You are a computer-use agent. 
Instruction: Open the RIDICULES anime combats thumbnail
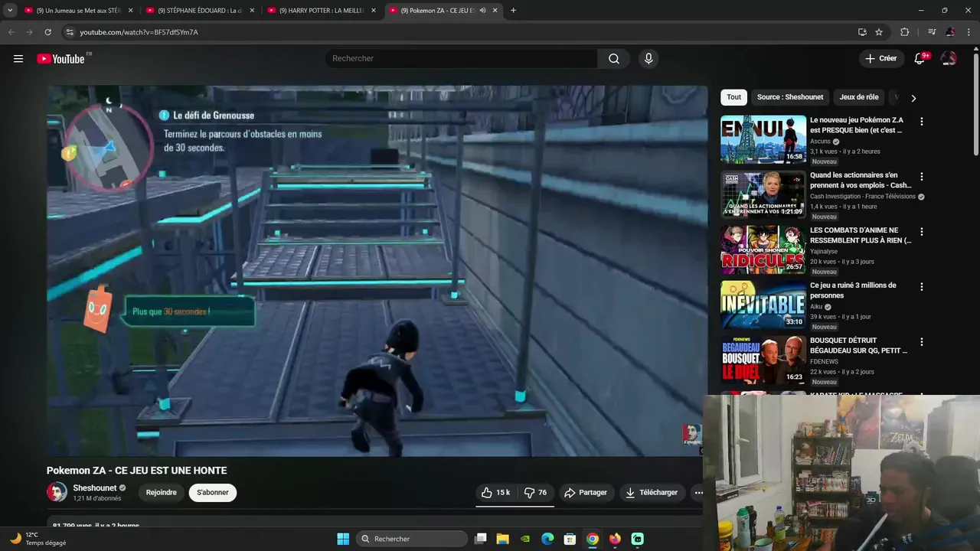click(x=763, y=250)
